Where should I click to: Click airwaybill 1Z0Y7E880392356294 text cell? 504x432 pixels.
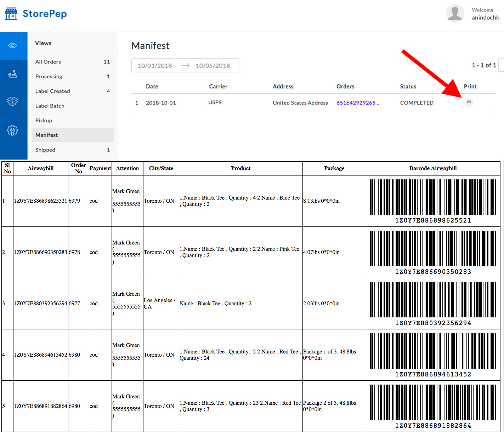tap(40, 304)
